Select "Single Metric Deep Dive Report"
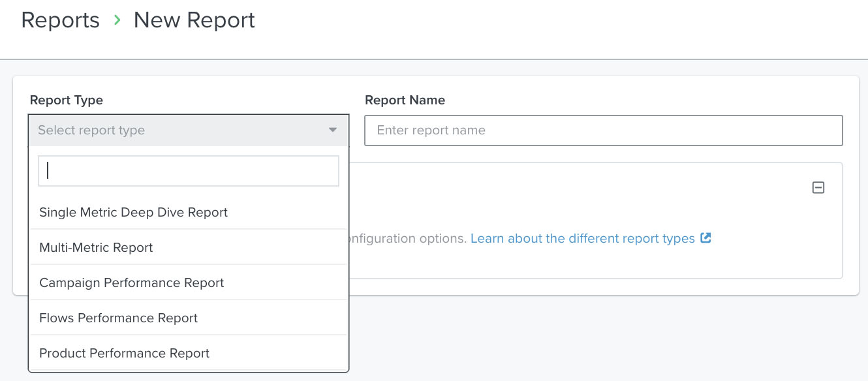Screen dimensions: 868x381 tap(134, 212)
